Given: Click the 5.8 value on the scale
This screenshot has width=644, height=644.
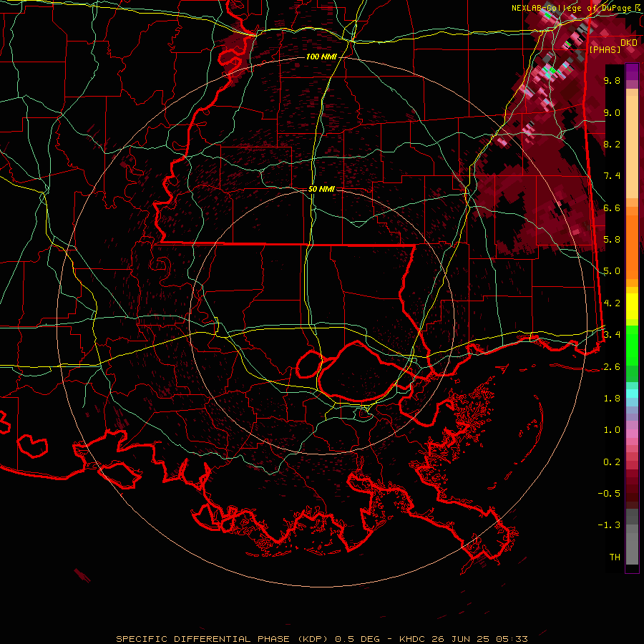Looking at the screenshot, I should point(612,240).
